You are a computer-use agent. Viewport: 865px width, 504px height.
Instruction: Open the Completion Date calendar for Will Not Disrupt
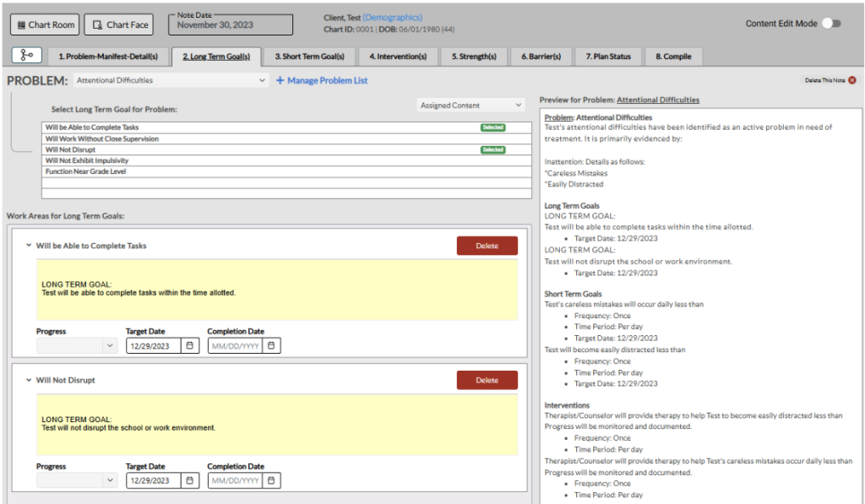270,480
